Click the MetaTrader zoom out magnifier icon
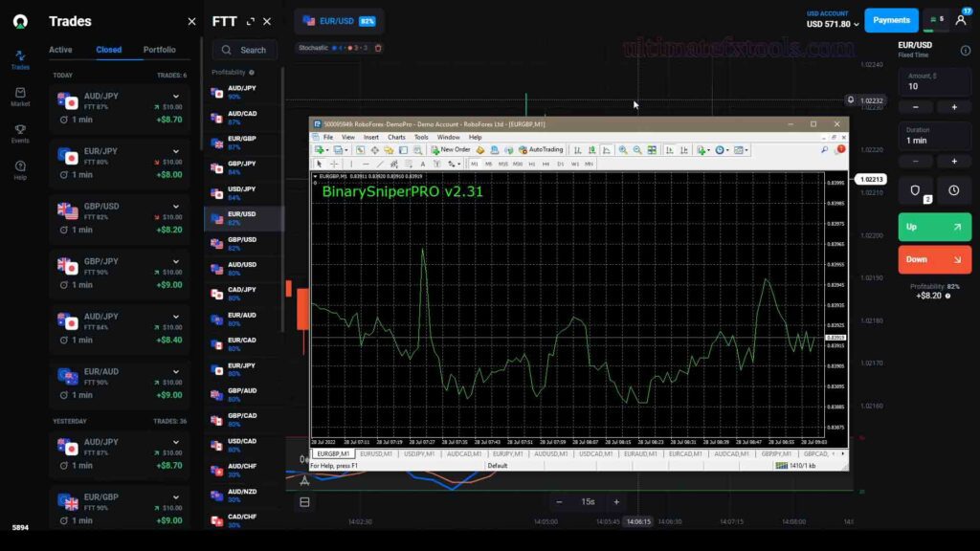The height and width of the screenshot is (551, 980). coord(637,150)
